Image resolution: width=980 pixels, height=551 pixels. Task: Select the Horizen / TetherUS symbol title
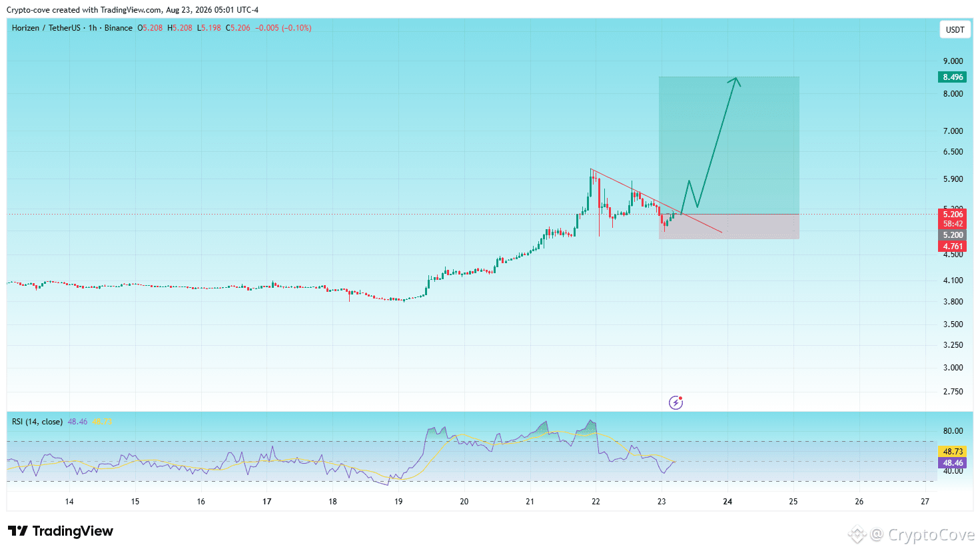(46, 28)
